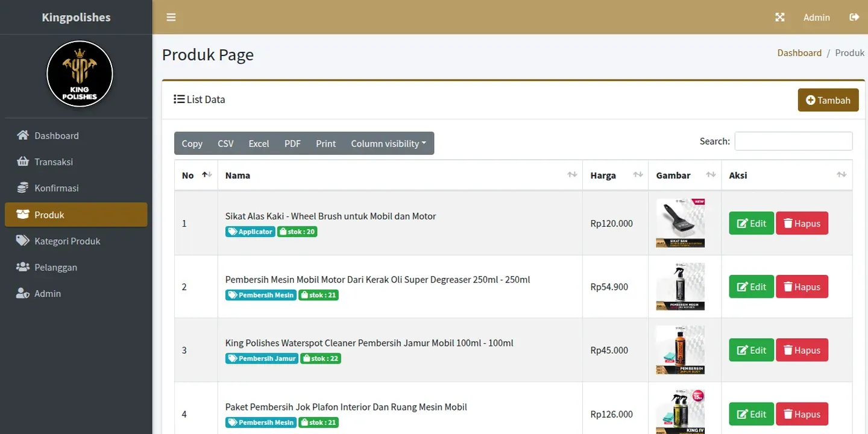Viewport: 868px width, 434px height.
Task: Click the Sikat Alas Kaki product image
Action: [681, 223]
